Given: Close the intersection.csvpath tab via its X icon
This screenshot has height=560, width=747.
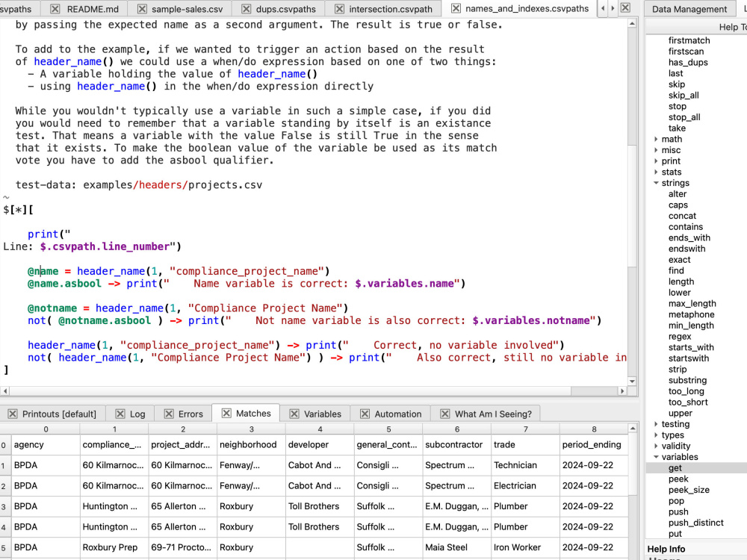Looking at the screenshot, I should pos(339,9).
